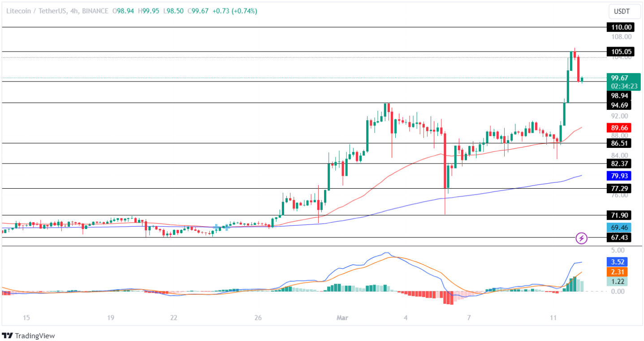Click the BINANCE exchange name in title
This screenshot has height=341, width=644.
(x=95, y=11)
